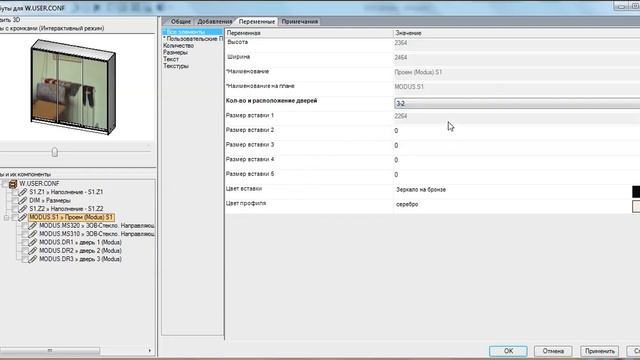Image resolution: width=640 pixels, height=360 pixels.
Task: Click the slider handle under the 3D preview
Action: [x=55, y=152]
